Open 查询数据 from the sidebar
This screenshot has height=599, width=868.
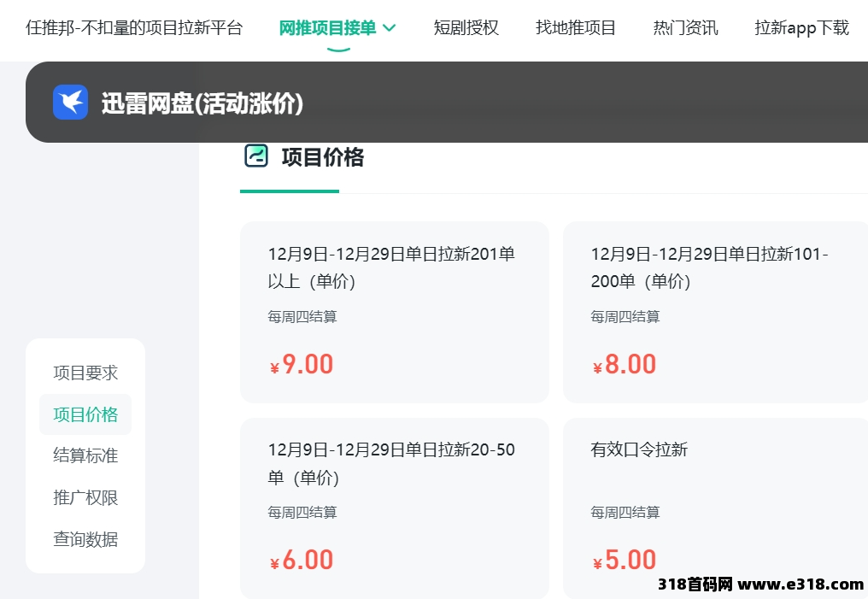pos(85,539)
